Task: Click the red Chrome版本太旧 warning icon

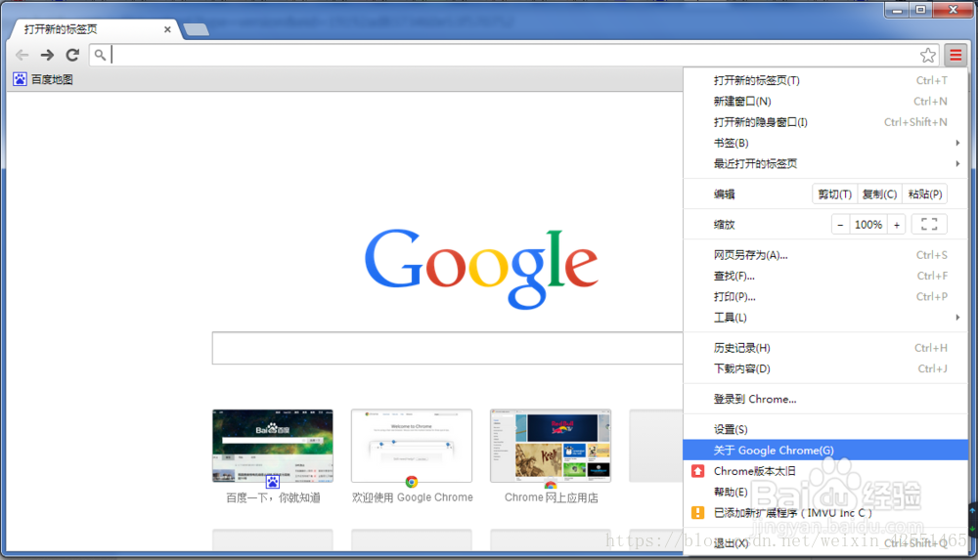Action: click(x=698, y=471)
